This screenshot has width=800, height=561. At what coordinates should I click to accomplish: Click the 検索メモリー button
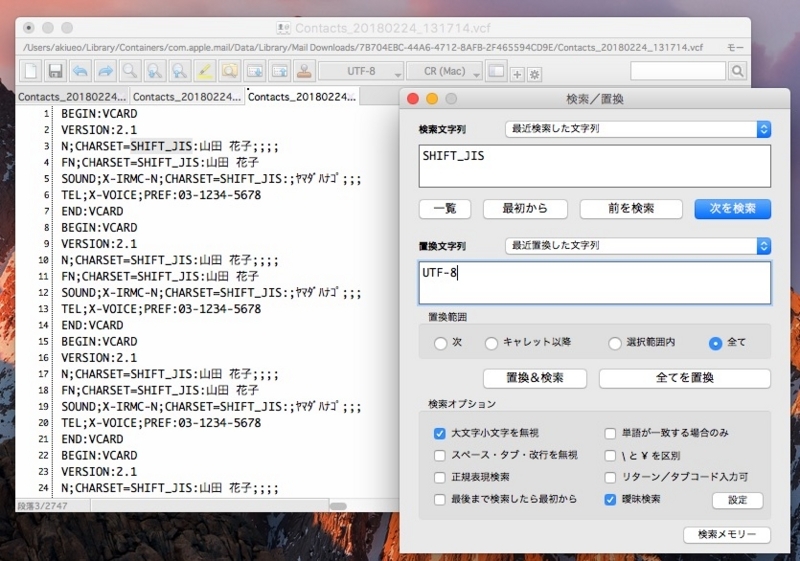click(x=727, y=534)
